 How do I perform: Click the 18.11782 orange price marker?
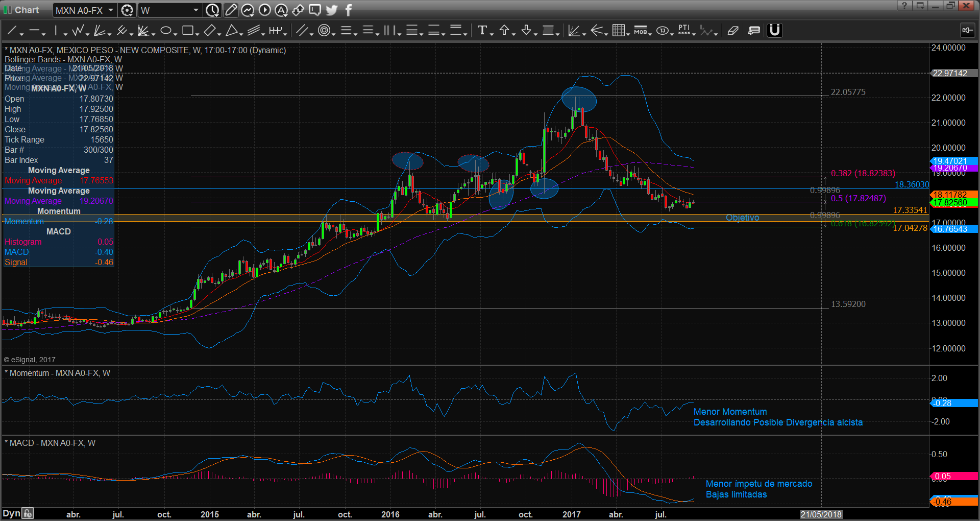click(953, 195)
